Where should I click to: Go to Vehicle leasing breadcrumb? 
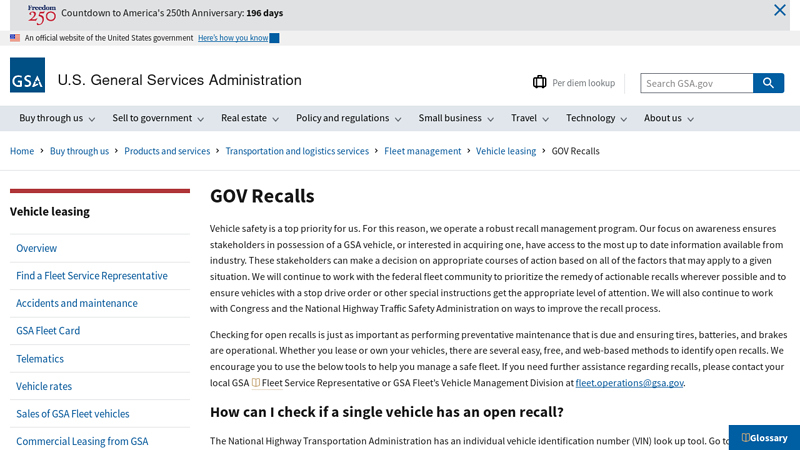(506, 151)
